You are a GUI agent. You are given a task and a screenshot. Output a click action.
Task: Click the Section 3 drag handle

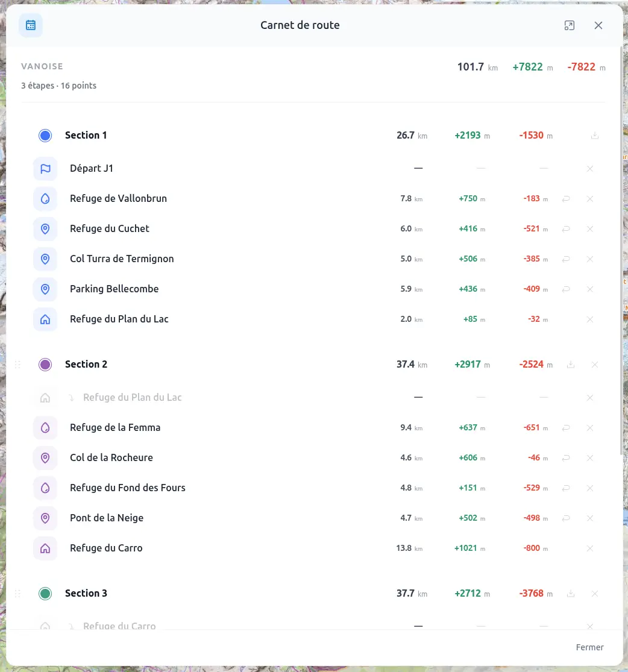click(17, 594)
